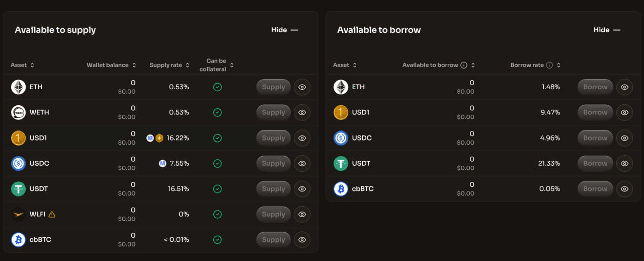The image size is (644, 261).
Task: Click the Available to borrow heading
Action: [379, 30]
